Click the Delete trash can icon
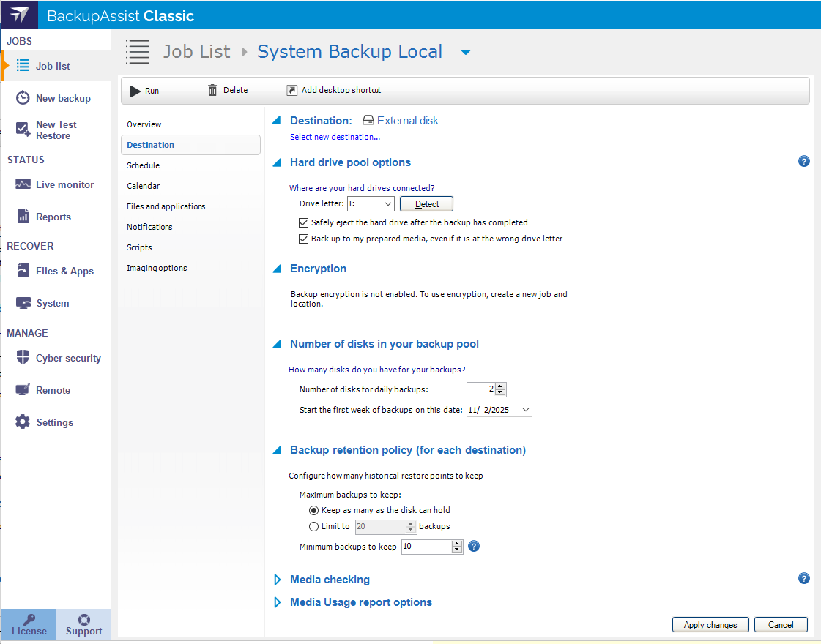This screenshot has height=644, width=821. 212,90
